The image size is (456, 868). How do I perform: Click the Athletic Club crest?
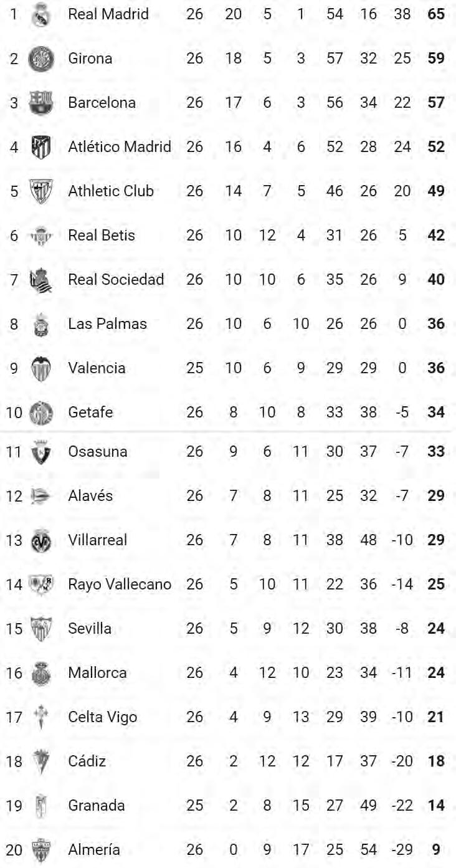click(41, 191)
